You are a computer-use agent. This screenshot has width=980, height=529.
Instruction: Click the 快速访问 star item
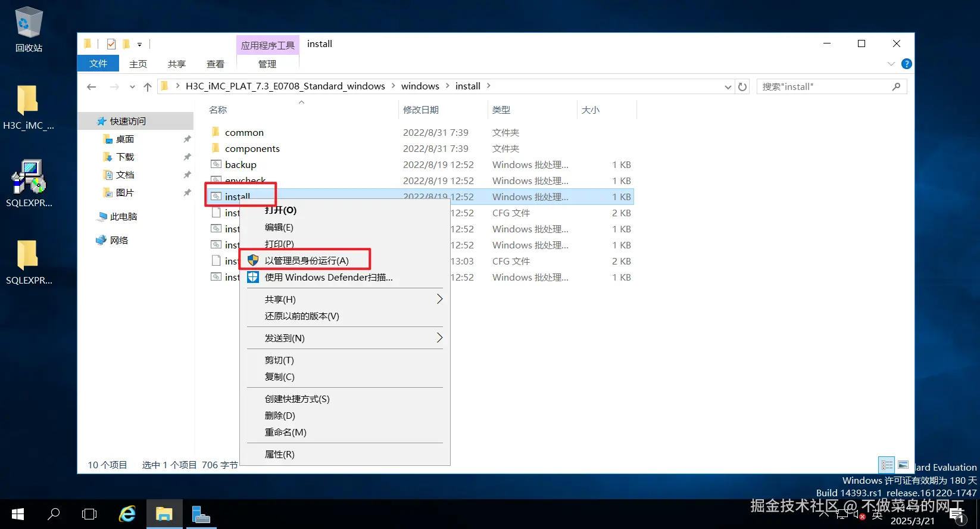[121, 121]
